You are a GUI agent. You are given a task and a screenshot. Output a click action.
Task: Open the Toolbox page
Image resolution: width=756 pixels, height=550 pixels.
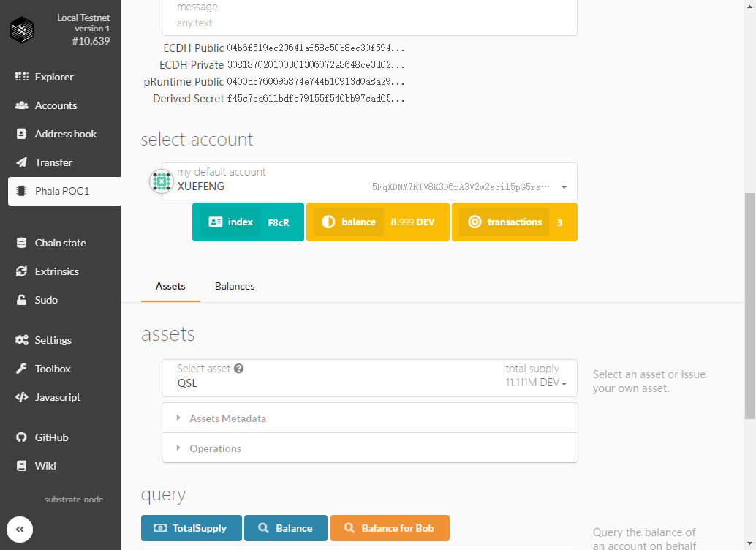(53, 369)
